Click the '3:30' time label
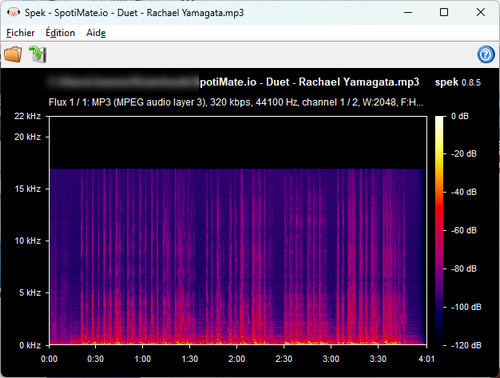500x378 pixels. click(378, 359)
